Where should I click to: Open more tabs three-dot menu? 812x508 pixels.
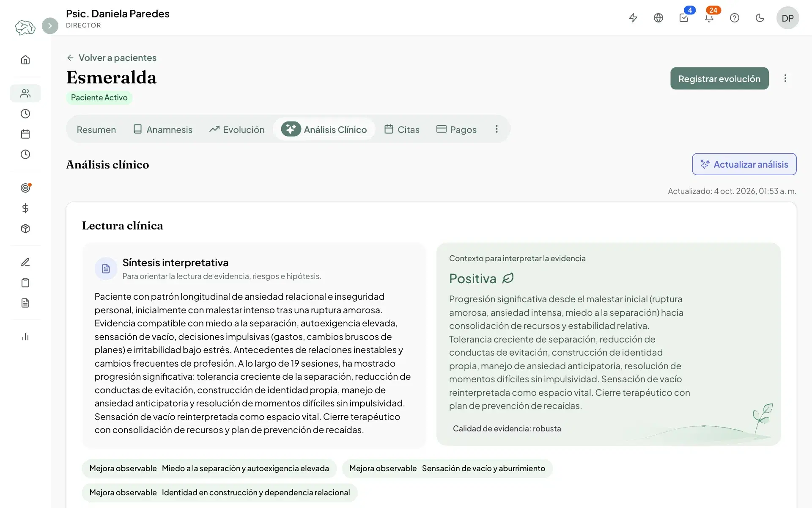click(497, 129)
